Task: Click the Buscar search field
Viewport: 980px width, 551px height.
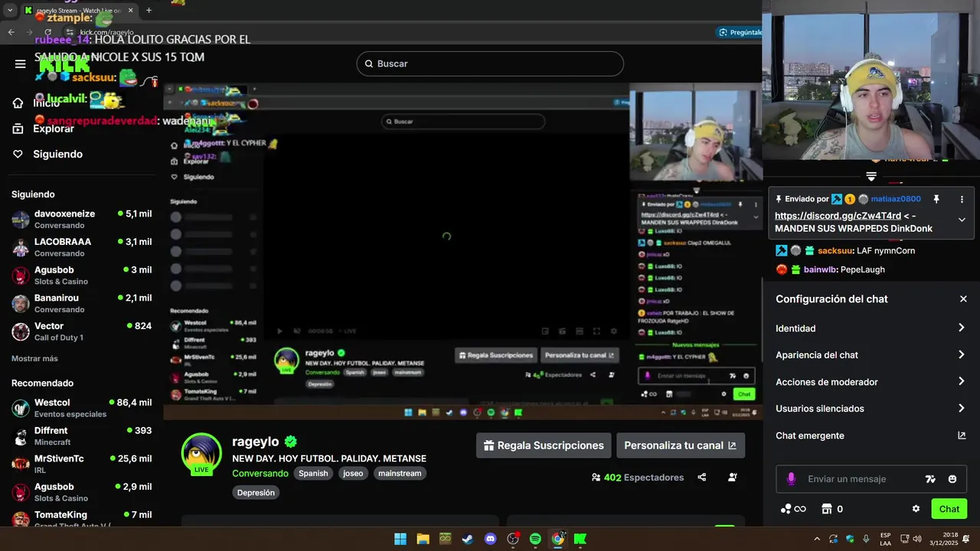Action: [490, 64]
